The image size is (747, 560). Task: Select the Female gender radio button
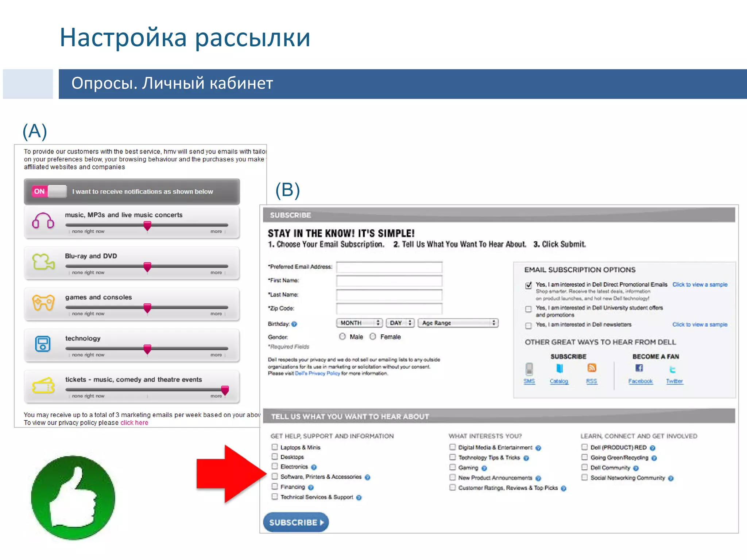[373, 337]
